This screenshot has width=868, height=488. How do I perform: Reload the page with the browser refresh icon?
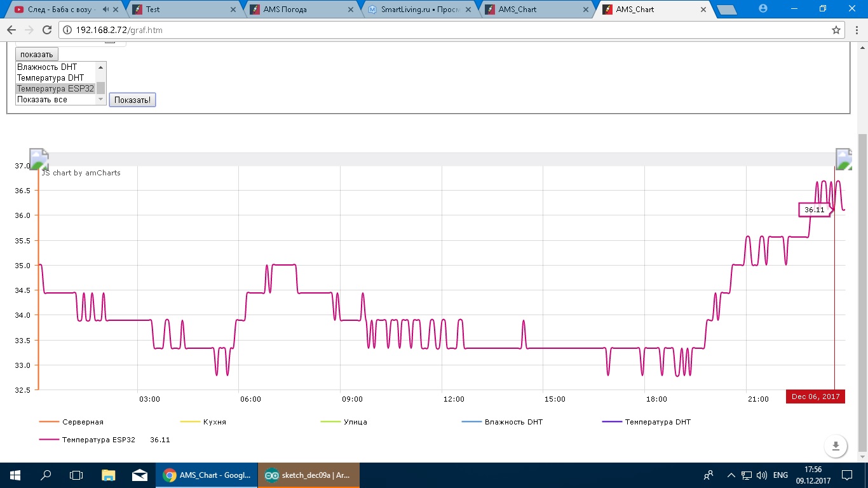point(46,30)
